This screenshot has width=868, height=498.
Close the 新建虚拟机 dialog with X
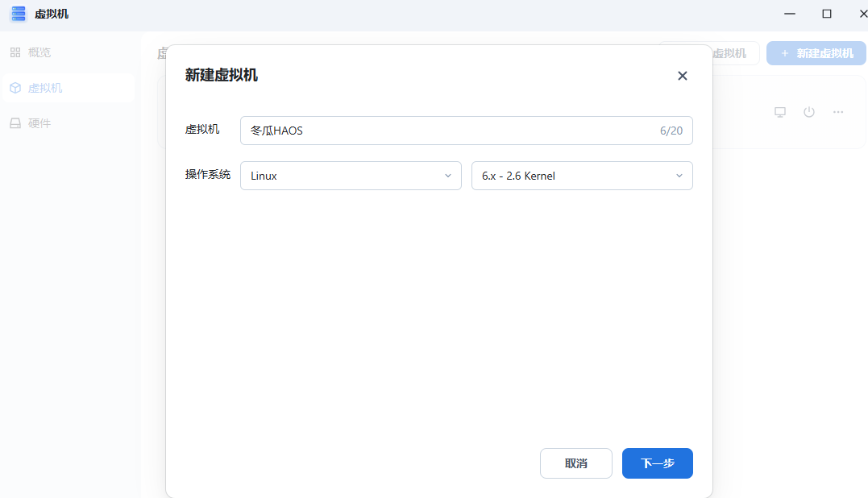coord(682,76)
